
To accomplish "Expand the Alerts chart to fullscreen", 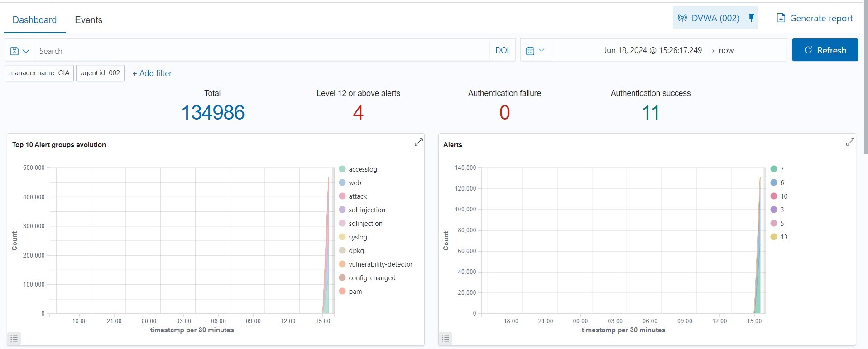I will [x=850, y=142].
